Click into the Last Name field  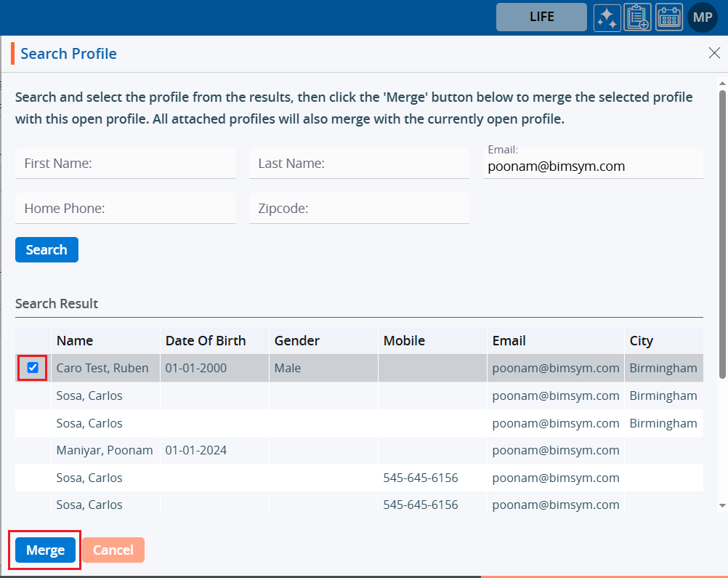(359, 164)
